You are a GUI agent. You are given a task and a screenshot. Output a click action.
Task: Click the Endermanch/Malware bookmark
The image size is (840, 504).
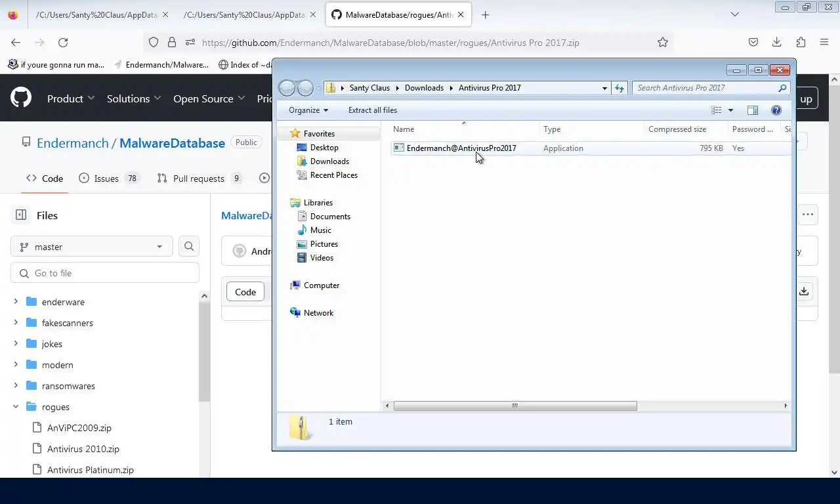point(161,64)
